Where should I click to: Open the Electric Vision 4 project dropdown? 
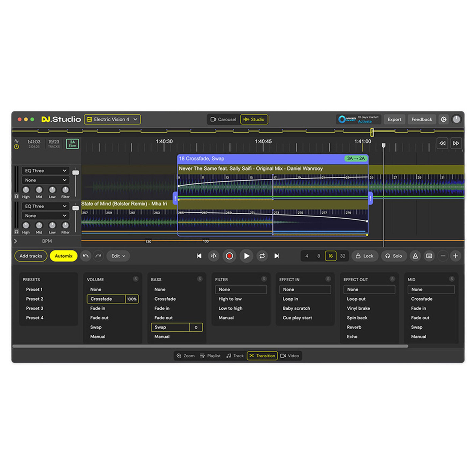[112, 119]
